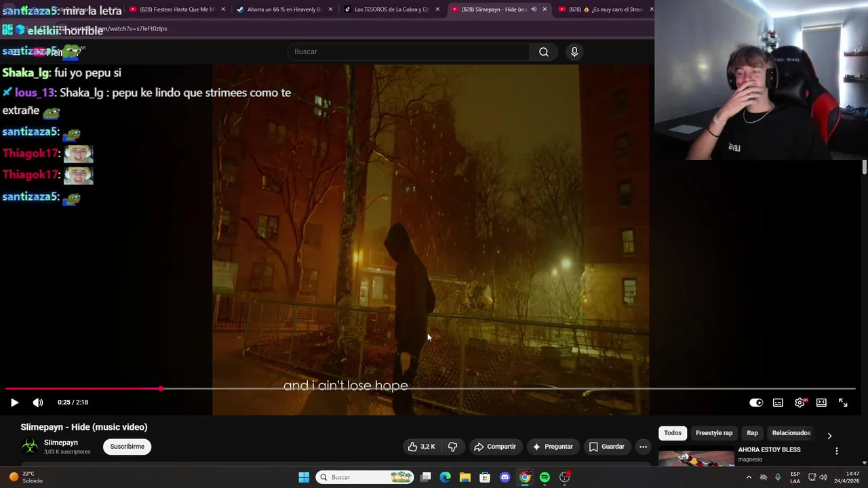The height and width of the screenshot is (488, 868).
Task: Open Google Chrome taskbar icon
Action: coord(525,477)
